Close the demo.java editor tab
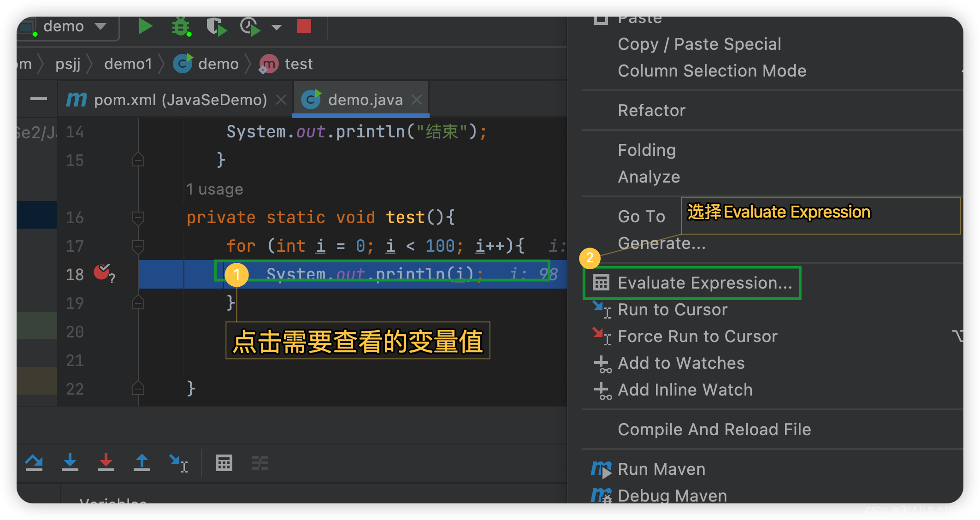This screenshot has width=980, height=520. (417, 100)
